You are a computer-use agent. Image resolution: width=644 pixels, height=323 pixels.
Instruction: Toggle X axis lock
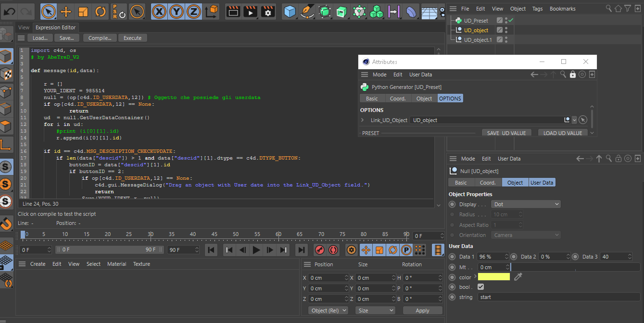click(159, 11)
